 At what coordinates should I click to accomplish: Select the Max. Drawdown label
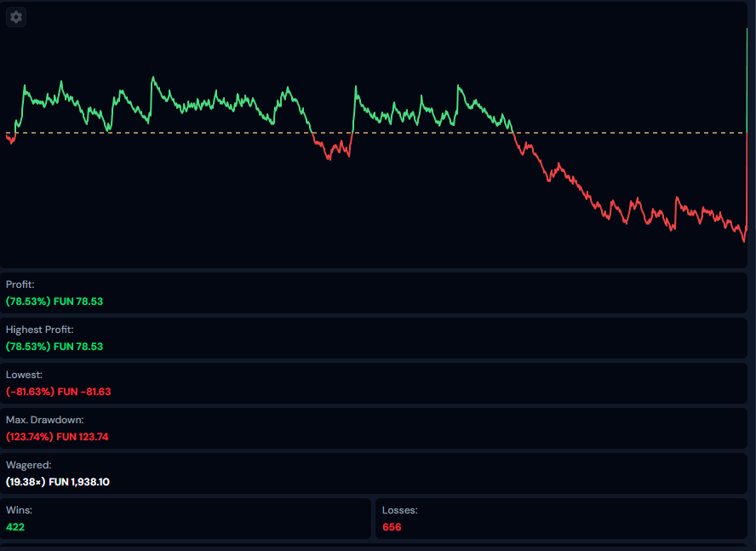click(x=45, y=420)
